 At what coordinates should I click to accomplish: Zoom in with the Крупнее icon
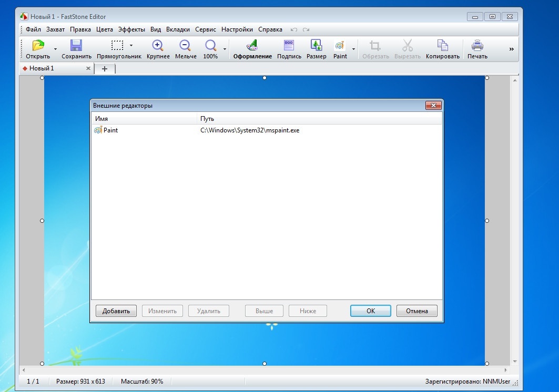[x=158, y=49]
